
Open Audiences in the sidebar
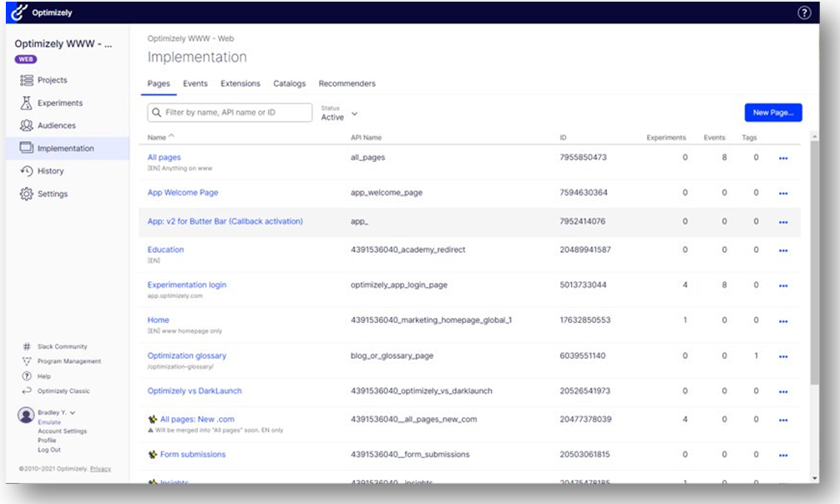click(x=57, y=125)
